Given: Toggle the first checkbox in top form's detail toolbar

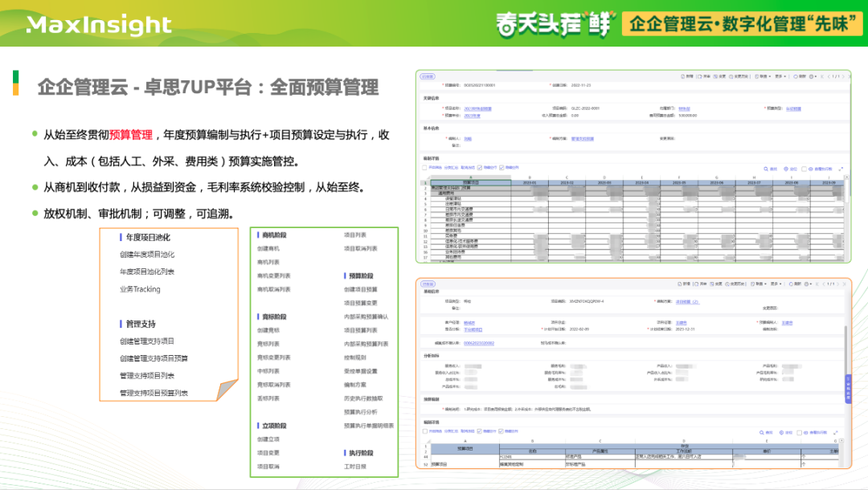Looking at the screenshot, I should click(x=424, y=168).
